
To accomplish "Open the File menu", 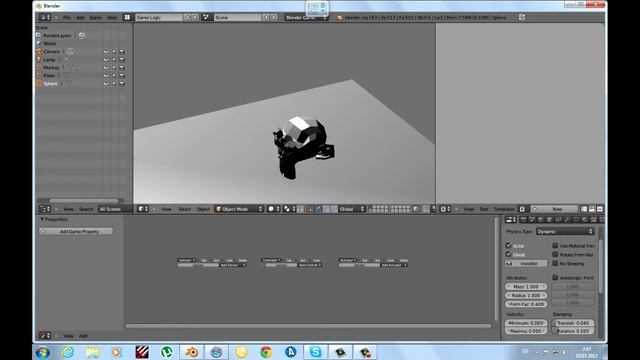I will (67, 18).
